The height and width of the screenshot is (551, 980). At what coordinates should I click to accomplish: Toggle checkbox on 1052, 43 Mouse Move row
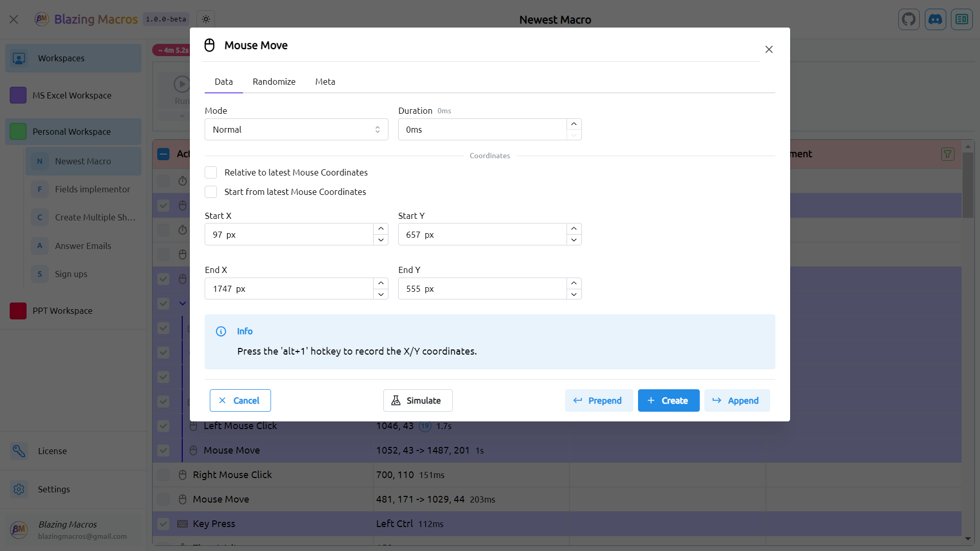(x=163, y=450)
